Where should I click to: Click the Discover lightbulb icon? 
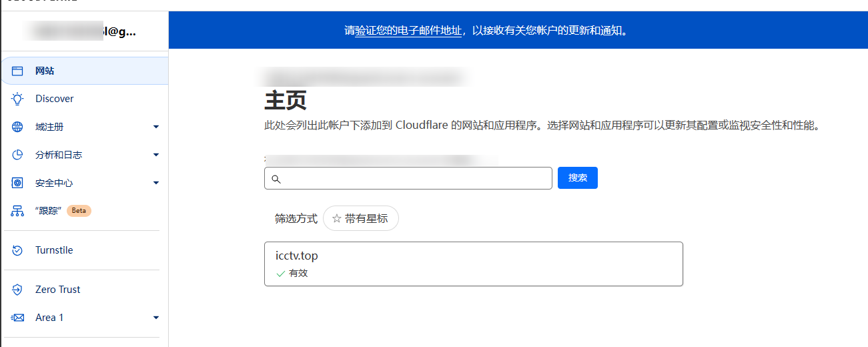tap(17, 99)
